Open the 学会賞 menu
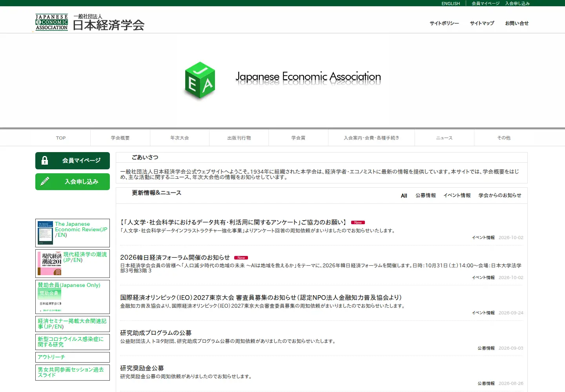Screen dimensions: 565x392 point(298,138)
